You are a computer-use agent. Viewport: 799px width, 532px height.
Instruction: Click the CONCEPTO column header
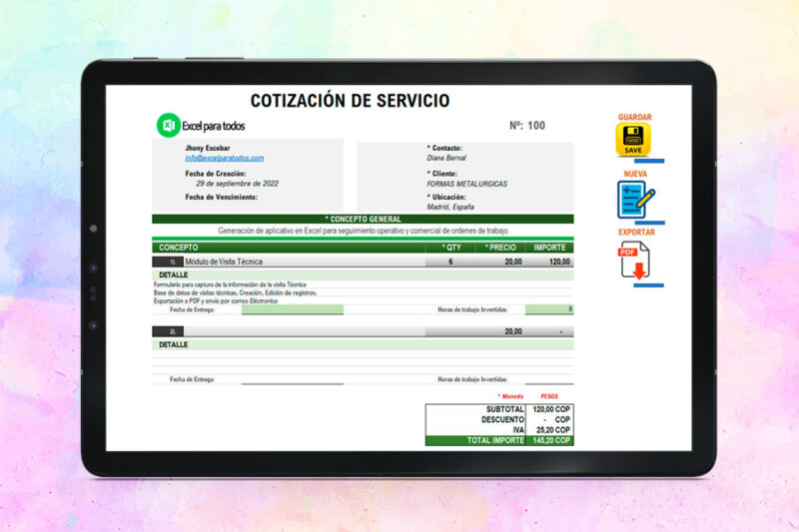[x=179, y=248]
